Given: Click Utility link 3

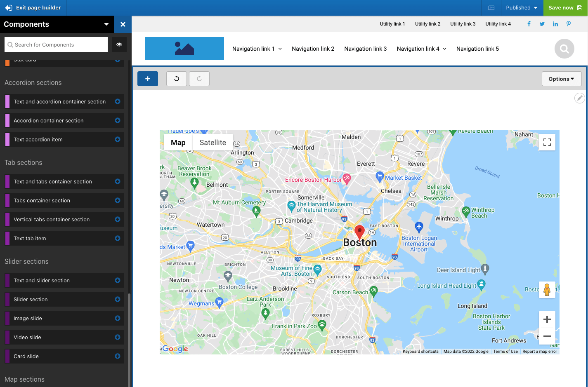Looking at the screenshot, I should [x=463, y=24].
